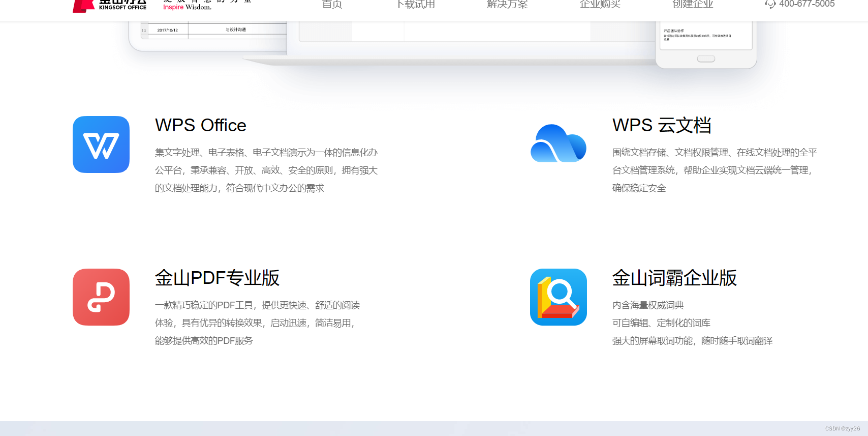Open the 创建企业 navigation item
Viewport: 868px width, 436px height.
tap(693, 4)
